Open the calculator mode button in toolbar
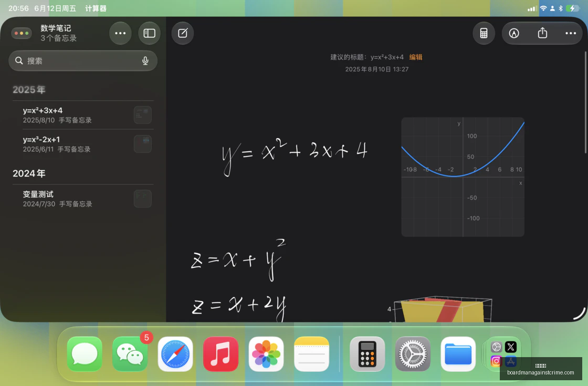The width and height of the screenshot is (588, 386). pos(484,33)
